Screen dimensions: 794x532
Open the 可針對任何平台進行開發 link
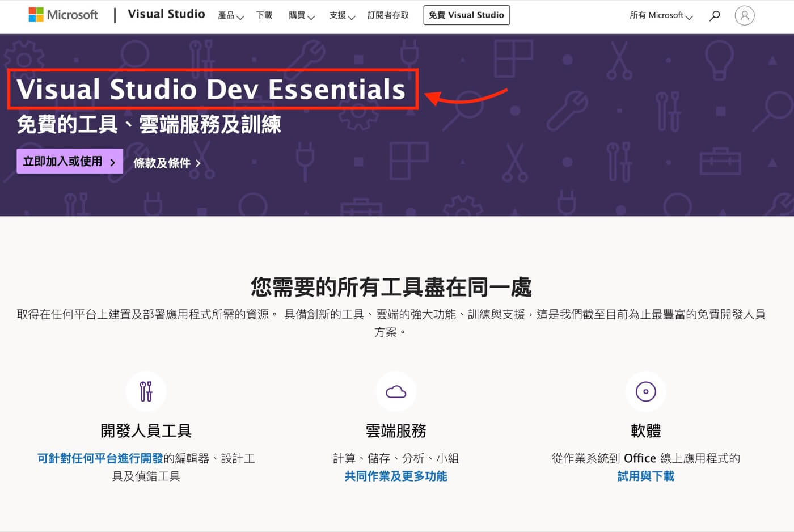tap(100, 458)
